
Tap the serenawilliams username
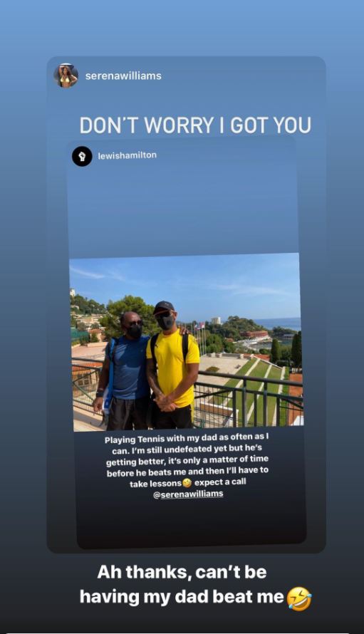[123, 76]
